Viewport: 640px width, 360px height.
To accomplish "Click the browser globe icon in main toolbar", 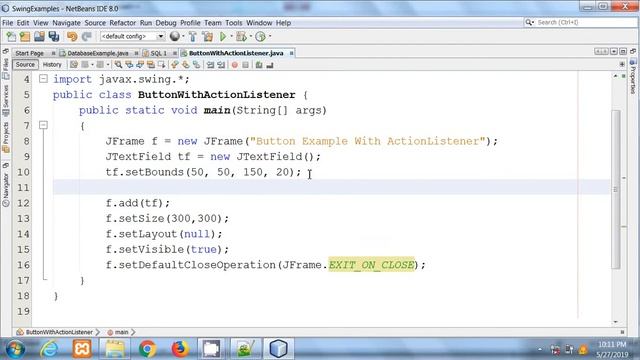I will pyautogui.click(x=175, y=36).
